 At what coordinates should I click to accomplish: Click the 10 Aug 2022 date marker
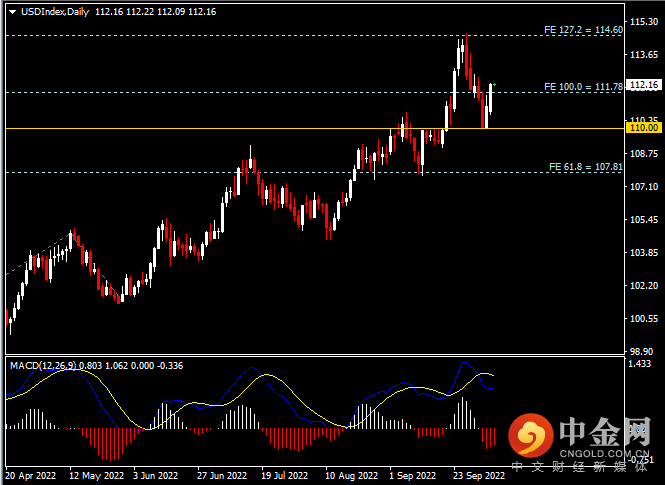(352, 476)
